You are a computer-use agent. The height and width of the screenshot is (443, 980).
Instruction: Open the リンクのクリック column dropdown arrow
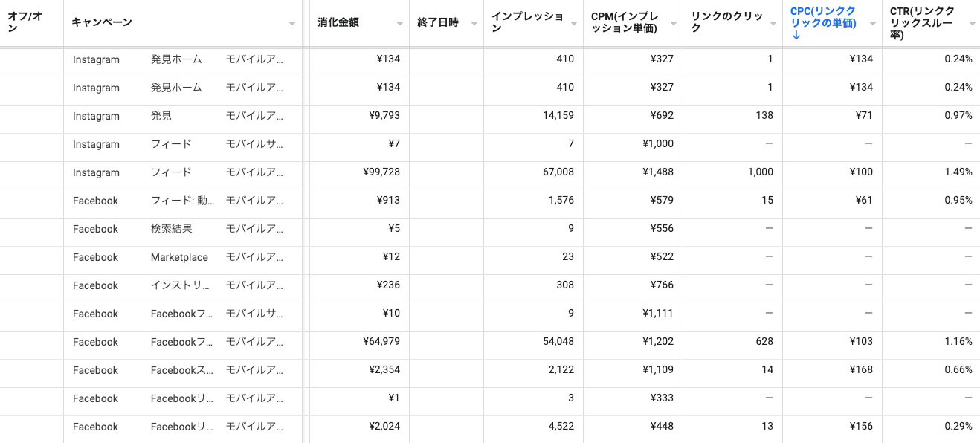(x=773, y=24)
